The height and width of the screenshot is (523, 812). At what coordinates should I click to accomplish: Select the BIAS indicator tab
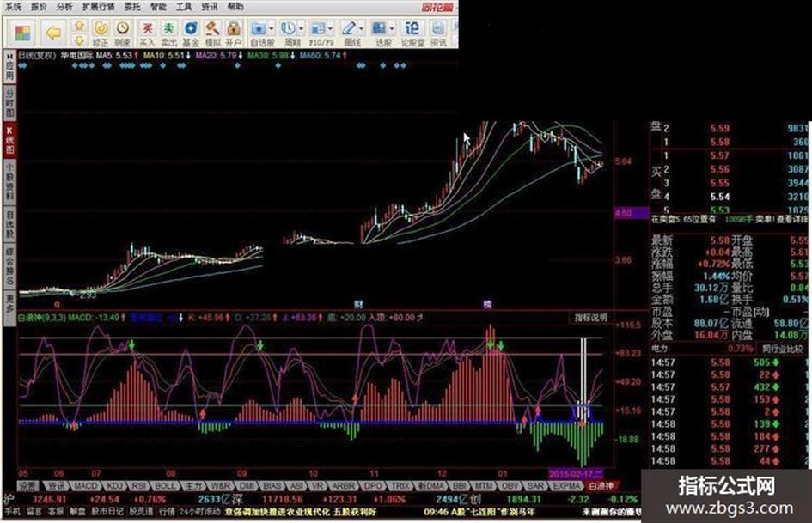click(x=272, y=486)
